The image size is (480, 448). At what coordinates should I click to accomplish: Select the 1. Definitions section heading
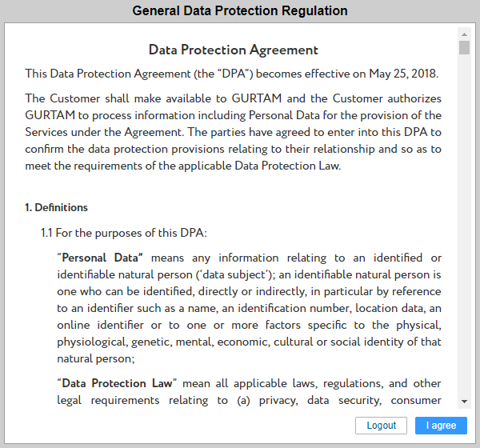[56, 208]
